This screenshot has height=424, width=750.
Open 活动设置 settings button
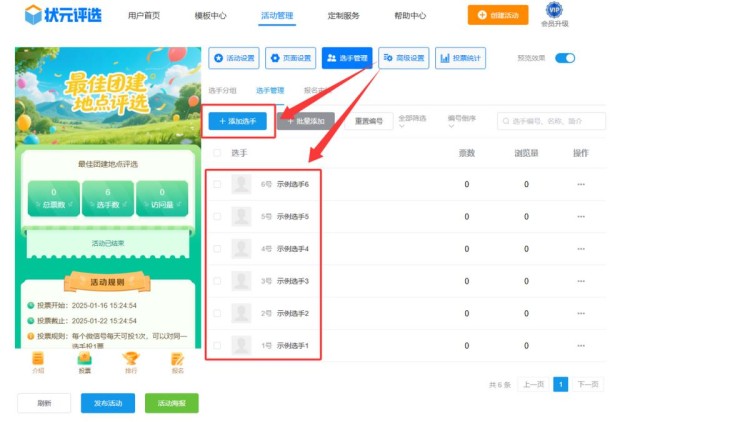click(233, 58)
